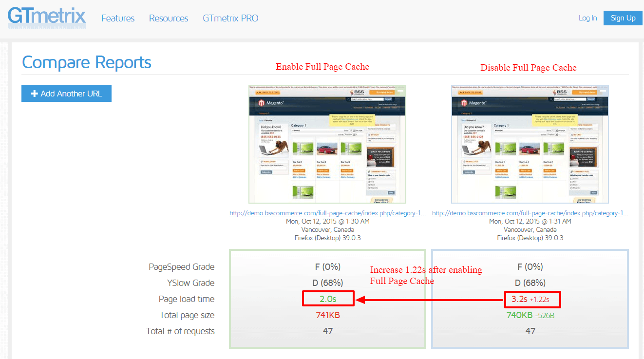Select the green 740KB total page size
Viewport: 644px width, 359px height.
click(x=520, y=315)
